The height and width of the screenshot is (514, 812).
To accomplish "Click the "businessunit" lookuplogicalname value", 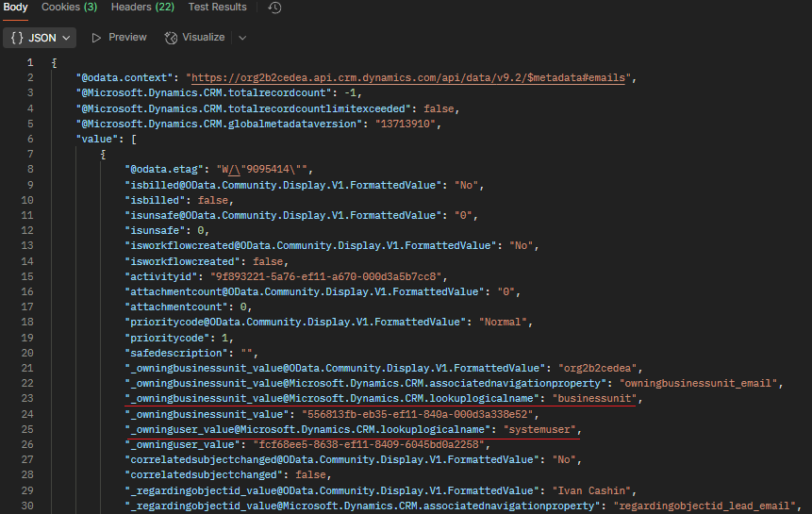I will tap(594, 398).
